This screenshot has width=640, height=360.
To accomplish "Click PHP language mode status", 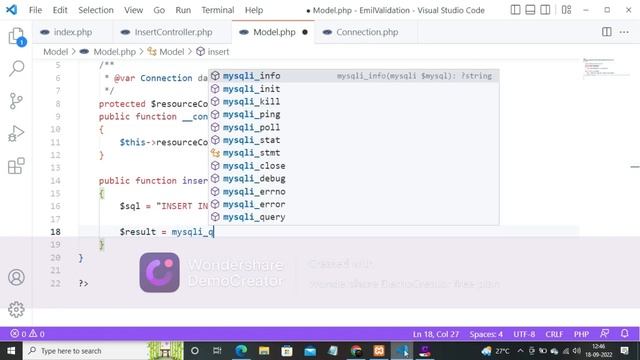I will pos(581,334).
